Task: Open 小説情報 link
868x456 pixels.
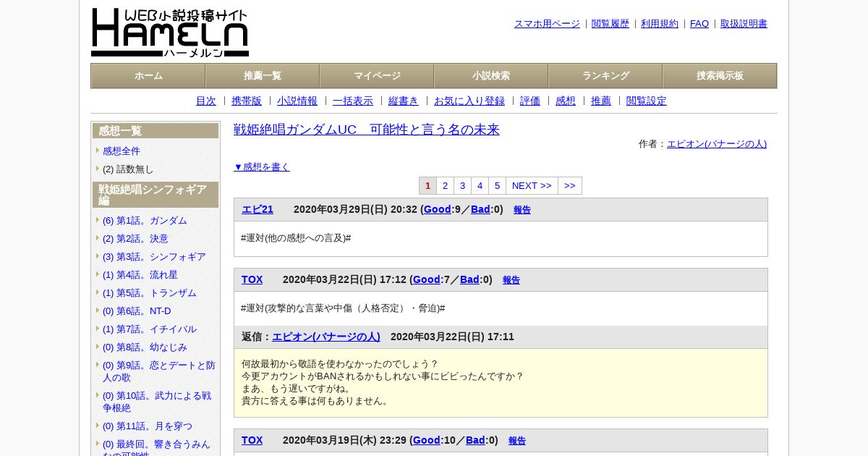Action: point(297,101)
